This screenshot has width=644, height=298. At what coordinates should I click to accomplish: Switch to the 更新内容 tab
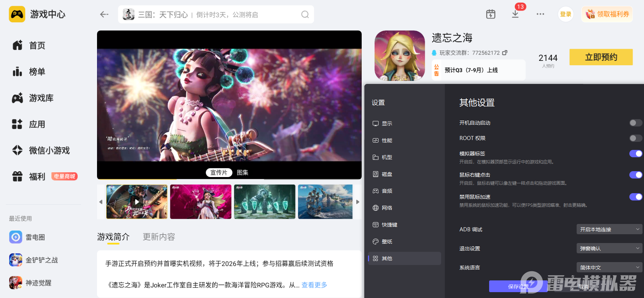[x=159, y=237]
